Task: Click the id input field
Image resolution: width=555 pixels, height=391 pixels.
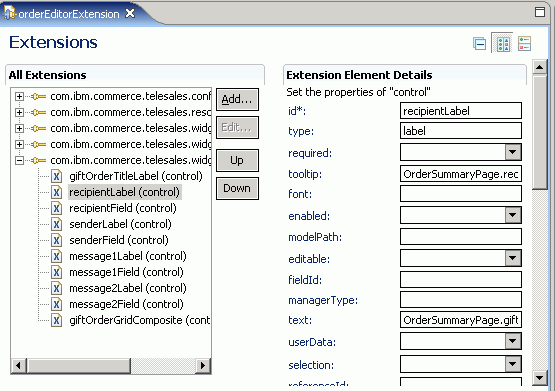Action: 461,111
